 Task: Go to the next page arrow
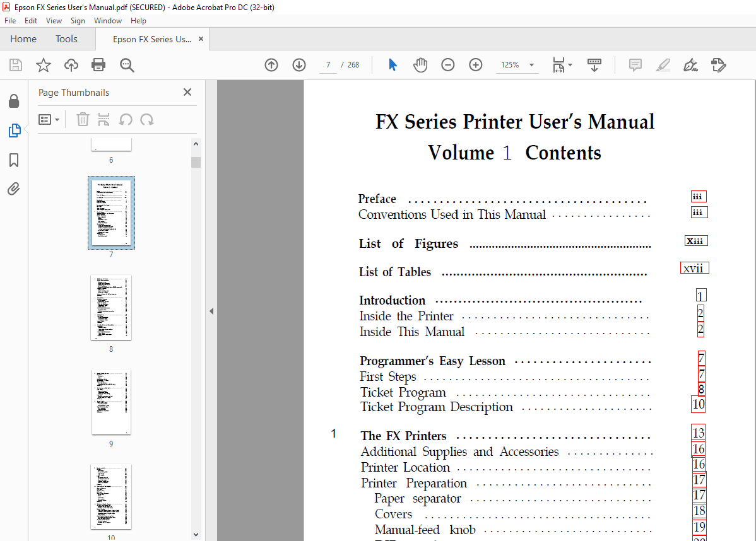point(299,65)
